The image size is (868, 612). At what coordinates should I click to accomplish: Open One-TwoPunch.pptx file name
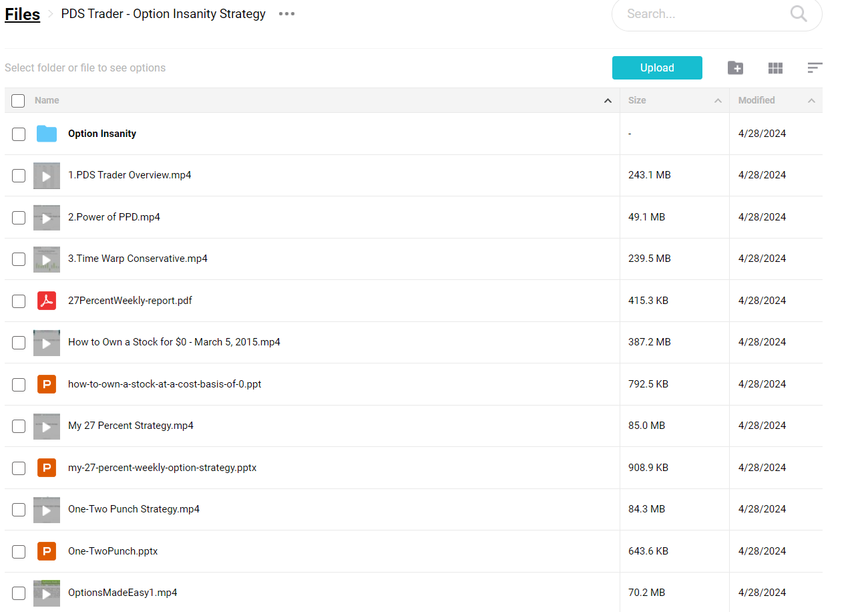pyautogui.click(x=113, y=551)
